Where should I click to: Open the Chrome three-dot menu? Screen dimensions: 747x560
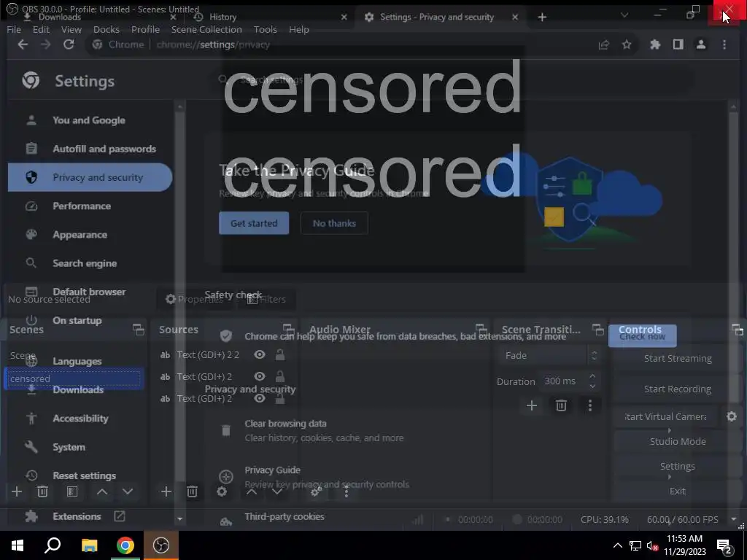coord(724,44)
